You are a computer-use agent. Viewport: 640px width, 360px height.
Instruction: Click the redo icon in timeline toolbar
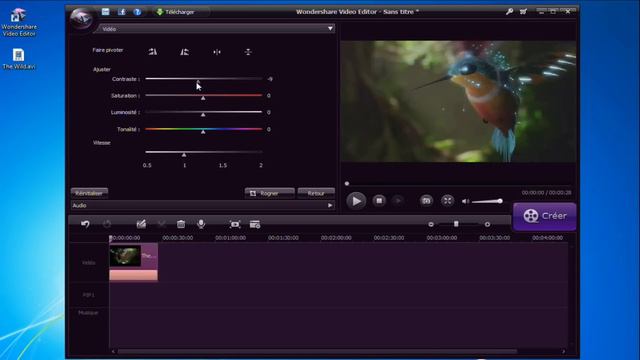point(107,224)
